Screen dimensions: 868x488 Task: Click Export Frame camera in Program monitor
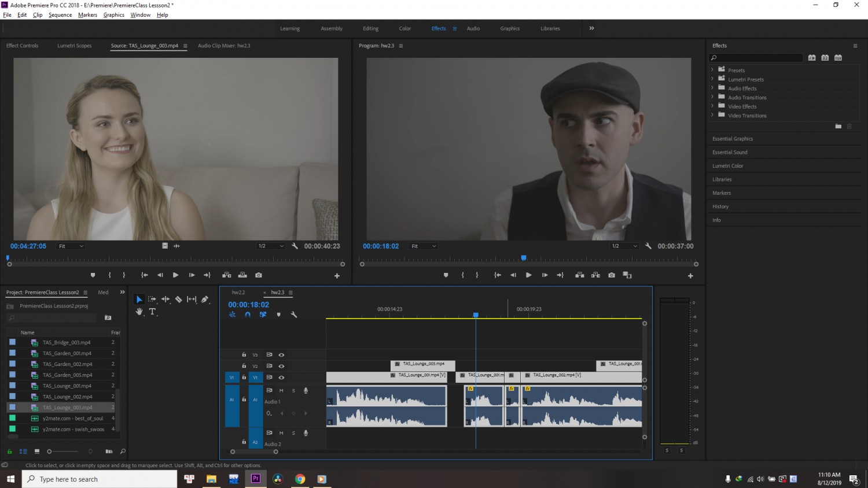click(x=612, y=275)
